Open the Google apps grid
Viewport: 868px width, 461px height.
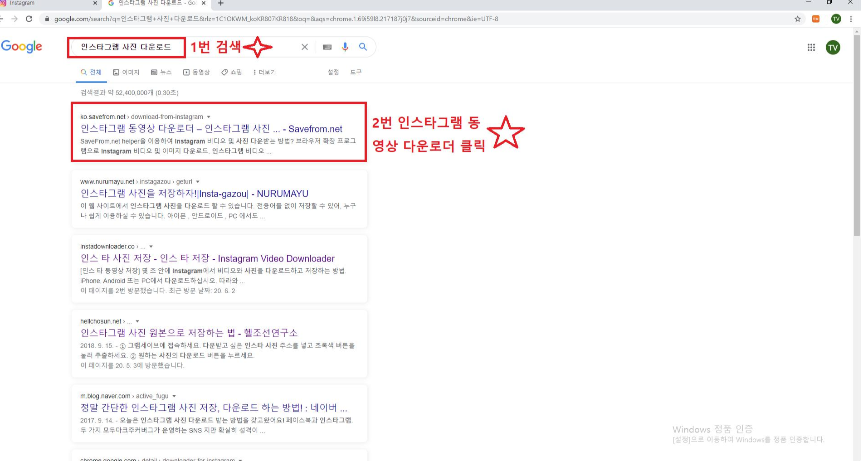(811, 48)
